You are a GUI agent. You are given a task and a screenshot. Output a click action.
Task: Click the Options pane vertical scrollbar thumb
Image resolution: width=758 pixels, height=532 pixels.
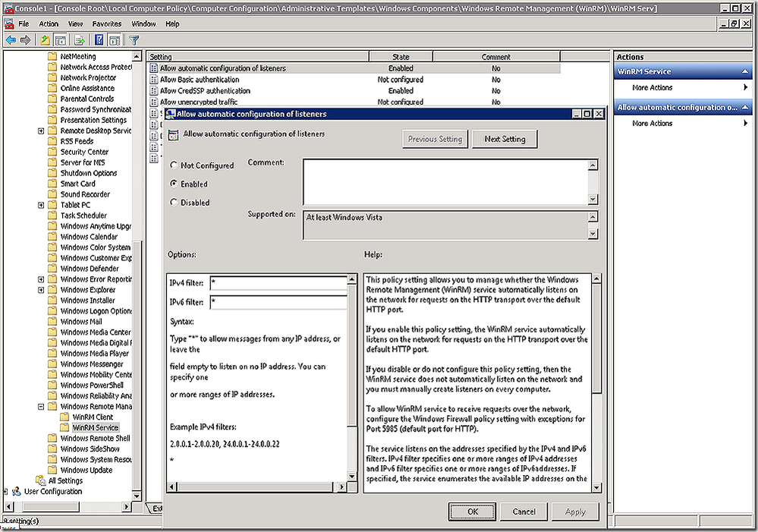point(352,354)
